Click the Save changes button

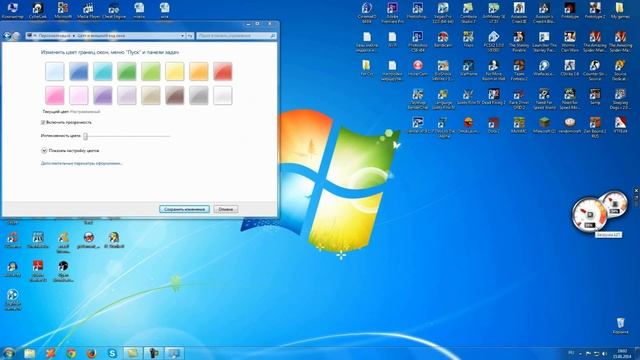click(x=184, y=209)
